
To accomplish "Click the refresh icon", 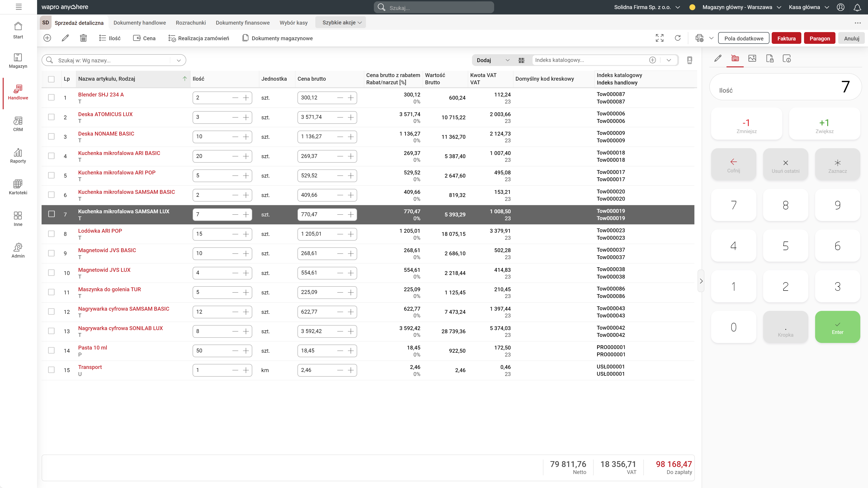I will (678, 38).
